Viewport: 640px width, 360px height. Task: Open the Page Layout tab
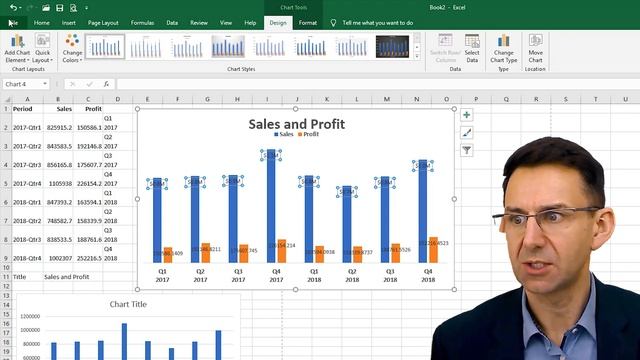pyautogui.click(x=103, y=23)
